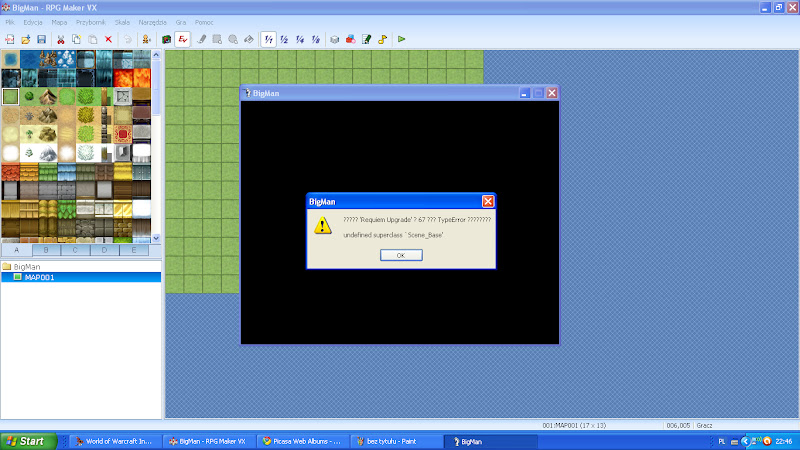
Task: Click the Undo arrow icon
Action: pyautogui.click(x=128, y=39)
